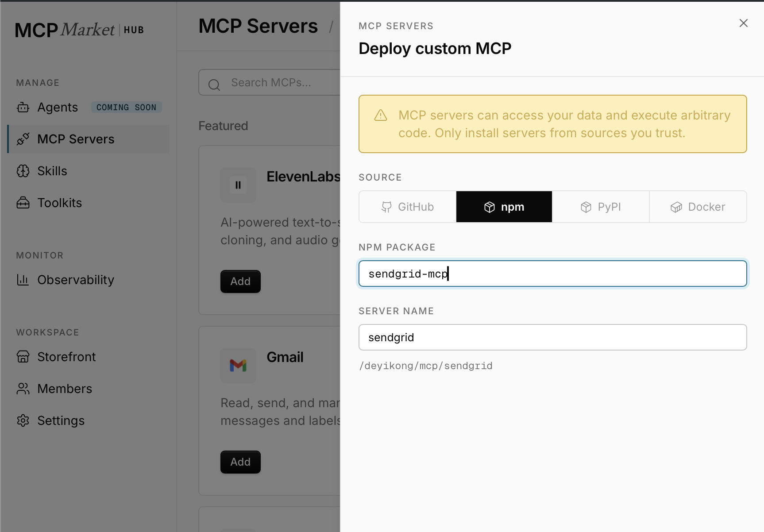Select npm as the source
The height and width of the screenshot is (532, 764).
[504, 207]
